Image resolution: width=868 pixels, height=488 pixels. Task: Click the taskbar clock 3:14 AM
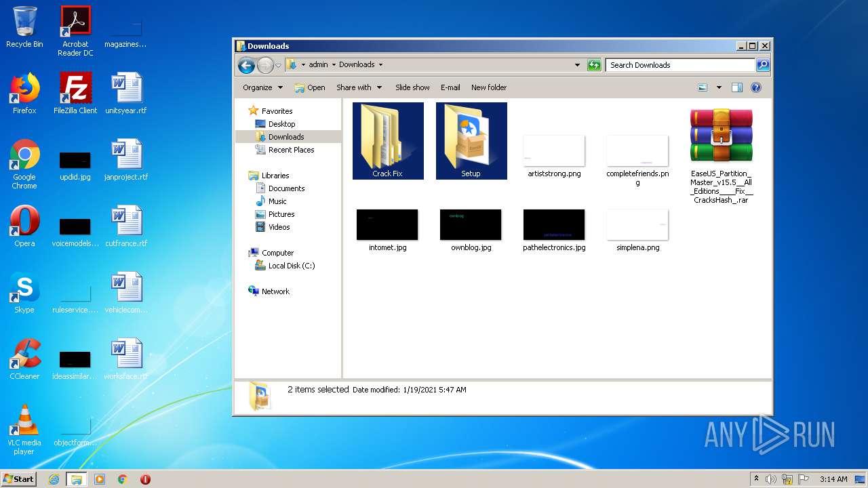(x=833, y=479)
